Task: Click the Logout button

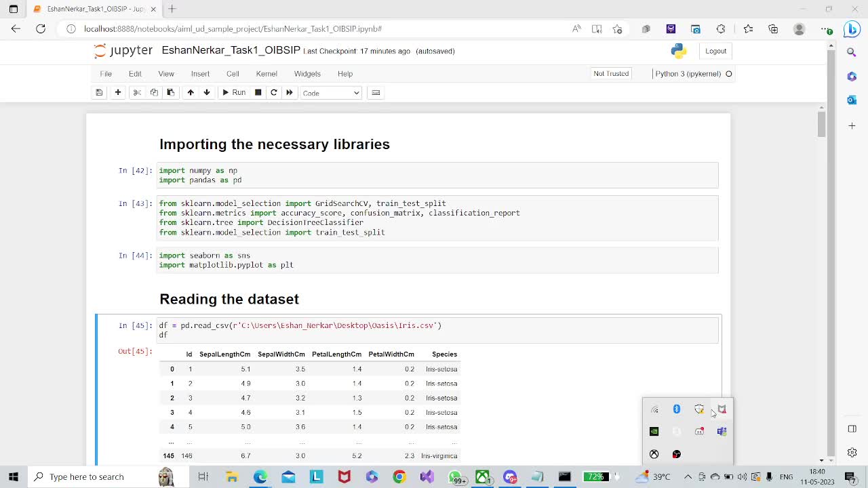Action: click(x=715, y=51)
